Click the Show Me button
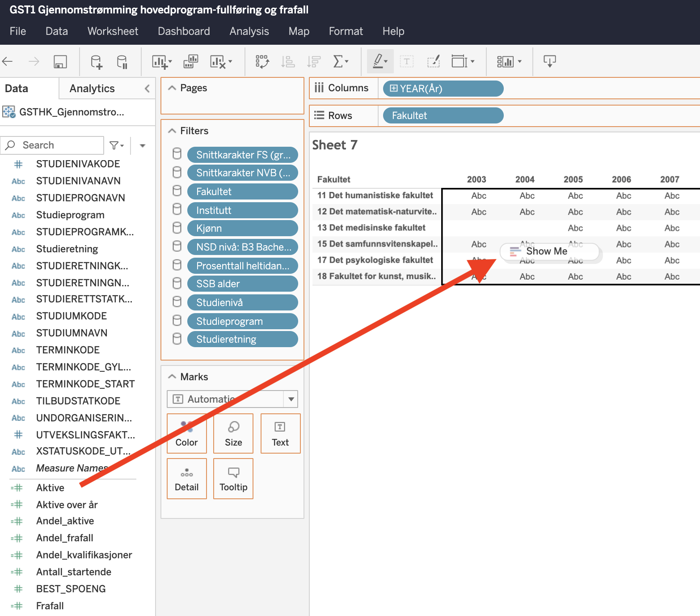Screen dimensions: 700x616 (546, 251)
